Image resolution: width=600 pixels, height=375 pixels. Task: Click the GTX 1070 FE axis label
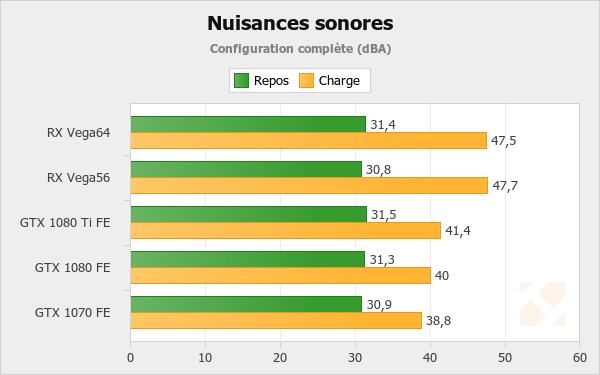point(73,313)
